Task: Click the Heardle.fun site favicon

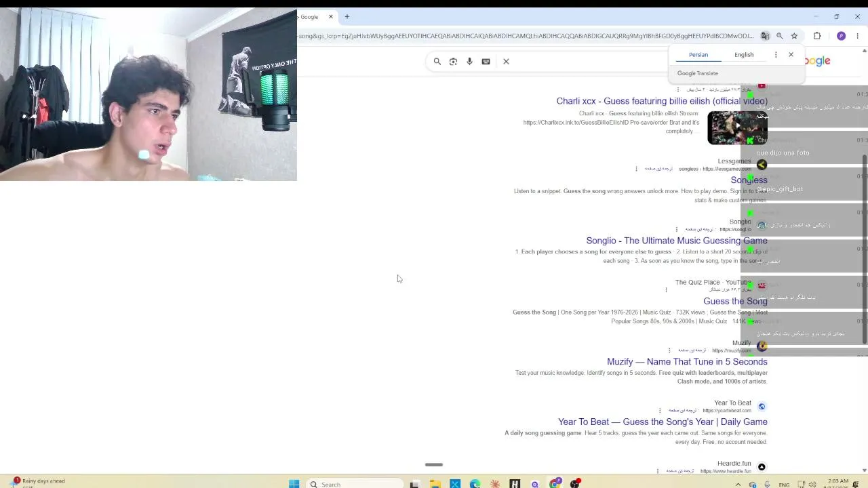Action: [x=762, y=467]
